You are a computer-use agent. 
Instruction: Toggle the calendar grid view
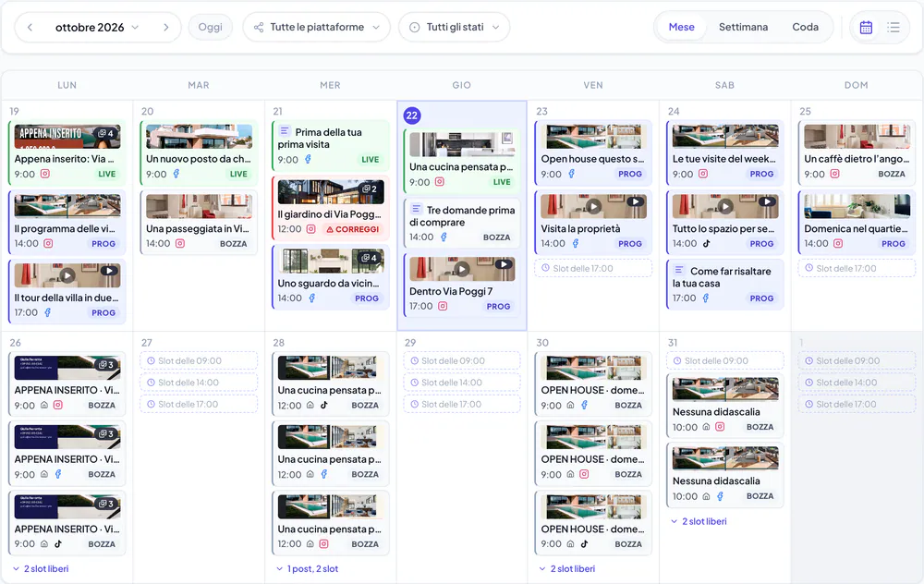coord(866,27)
